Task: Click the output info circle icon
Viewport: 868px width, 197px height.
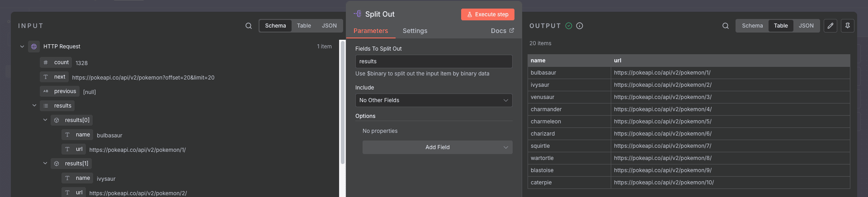Action: click(x=580, y=26)
